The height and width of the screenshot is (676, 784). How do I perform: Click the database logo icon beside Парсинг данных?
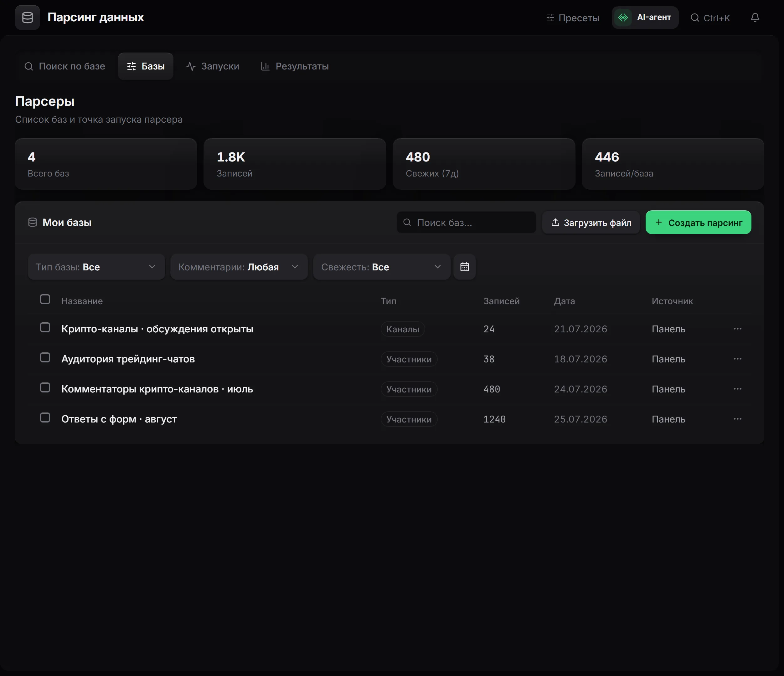tap(27, 18)
